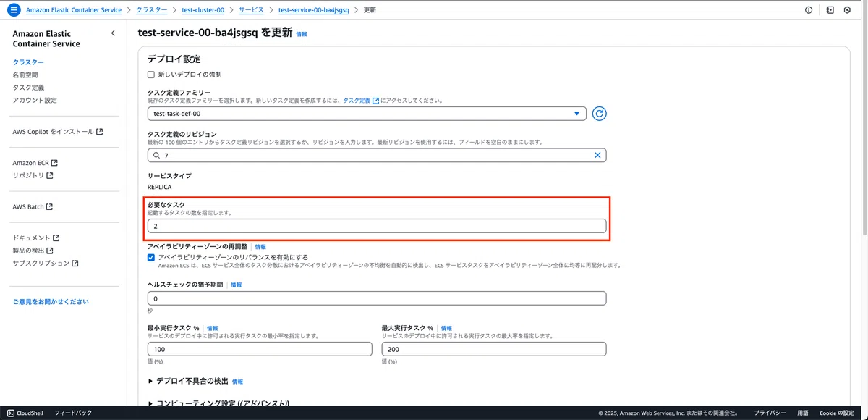Open アカウント設定 in the sidebar
Image resolution: width=868 pixels, height=420 pixels.
pos(35,101)
